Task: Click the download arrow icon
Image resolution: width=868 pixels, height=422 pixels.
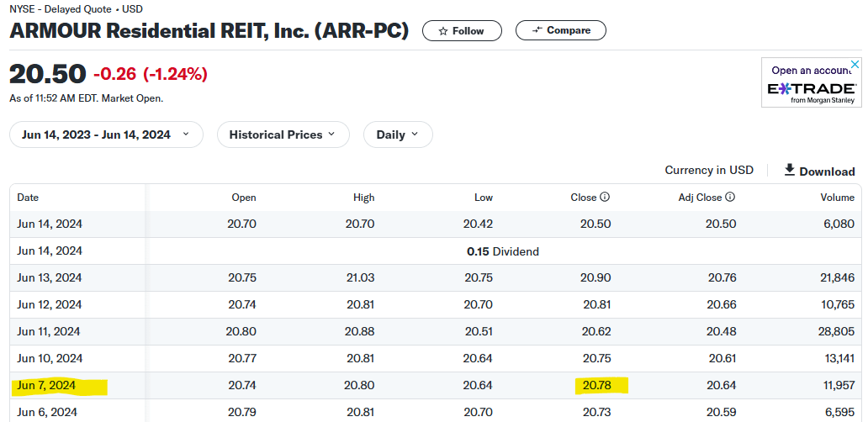Action: click(x=789, y=171)
